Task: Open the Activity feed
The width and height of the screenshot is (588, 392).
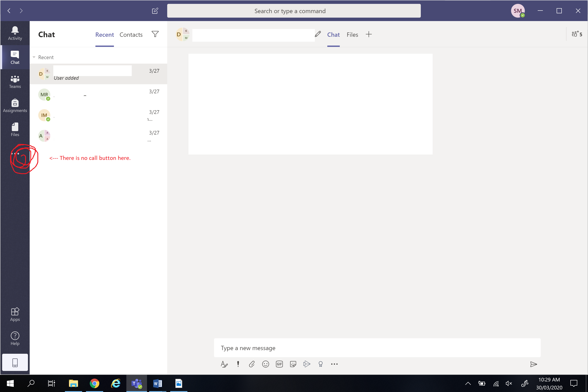Action: [x=15, y=33]
